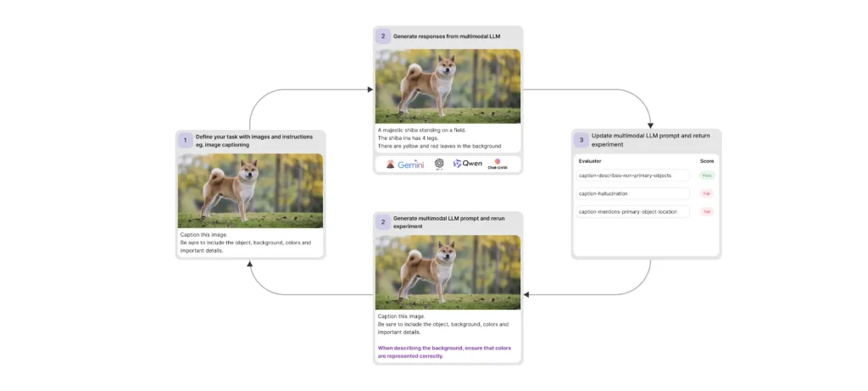Open the shiba image in the rerun experiment card
The height and width of the screenshot is (391, 868).
point(448,272)
